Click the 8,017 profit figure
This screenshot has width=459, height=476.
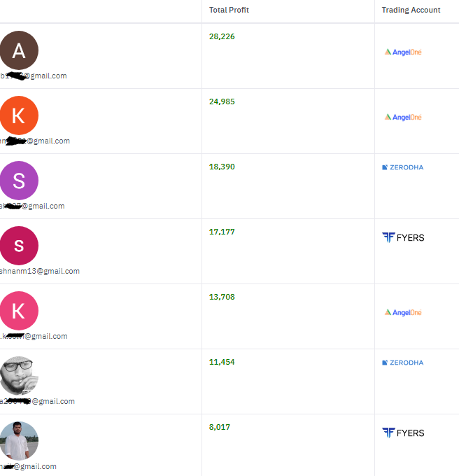tap(219, 427)
